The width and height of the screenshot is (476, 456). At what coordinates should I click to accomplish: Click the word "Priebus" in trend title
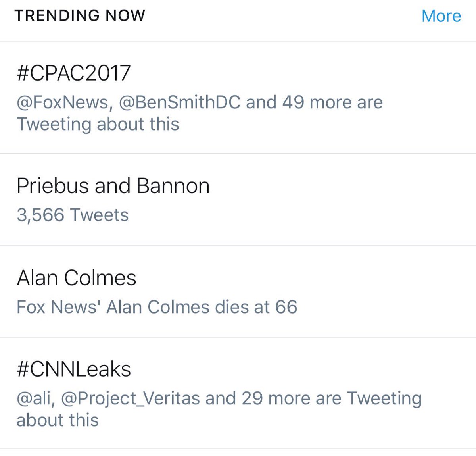pyautogui.click(x=53, y=186)
